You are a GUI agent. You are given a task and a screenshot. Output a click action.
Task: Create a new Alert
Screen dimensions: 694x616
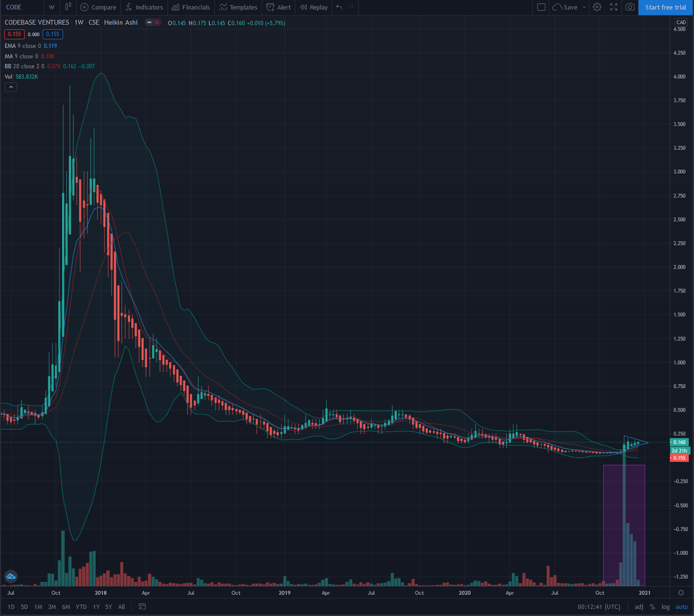tap(279, 7)
